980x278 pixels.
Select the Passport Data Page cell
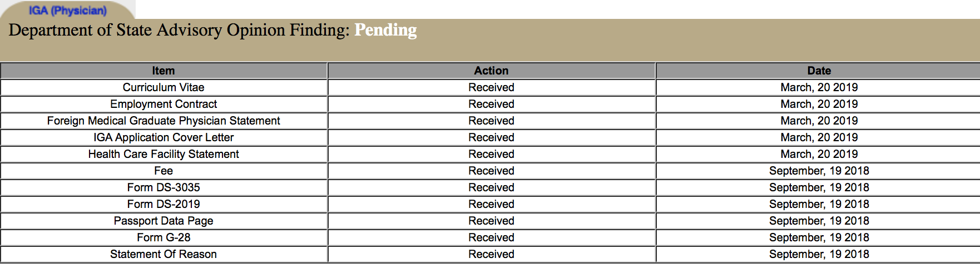164,221
